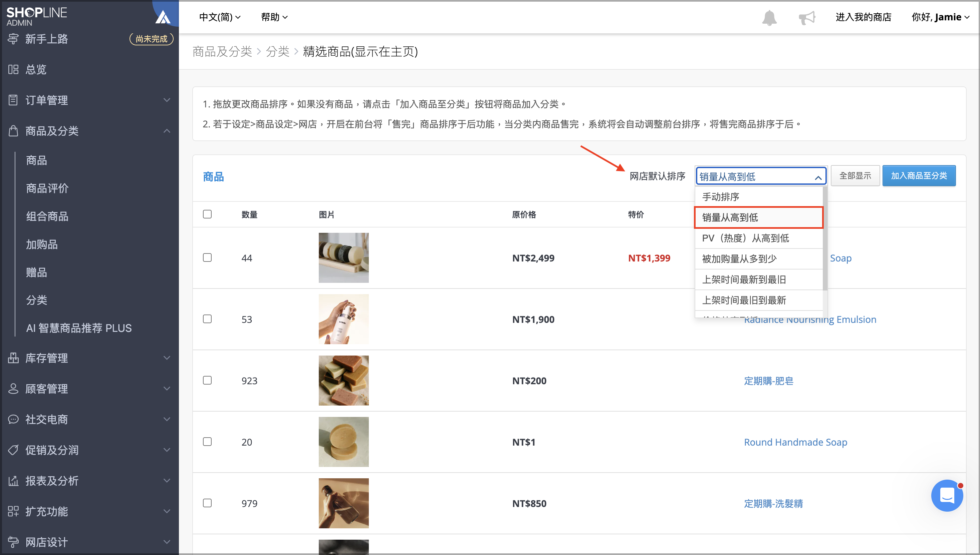Click the 尚未完成 status badge
The width and height of the screenshot is (980, 555).
pyautogui.click(x=152, y=39)
